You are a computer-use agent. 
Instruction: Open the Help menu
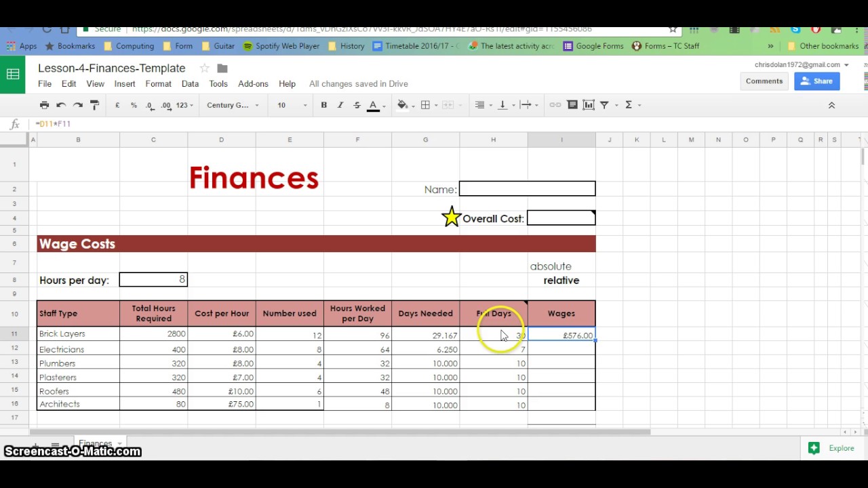coord(287,84)
